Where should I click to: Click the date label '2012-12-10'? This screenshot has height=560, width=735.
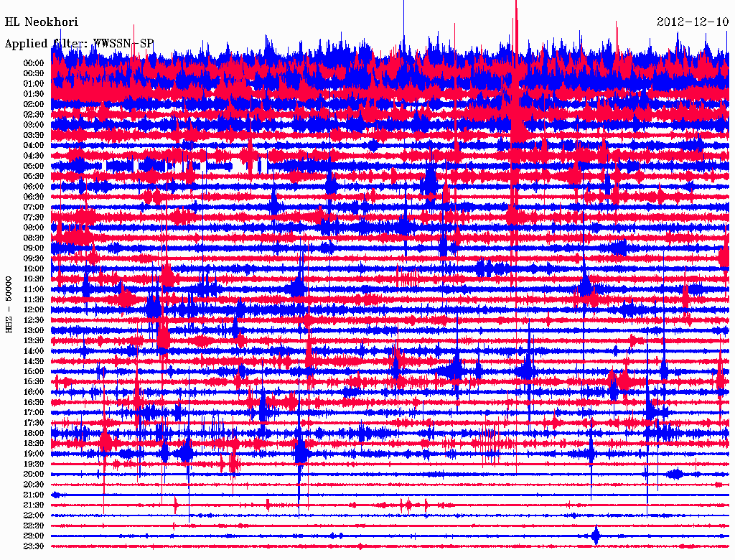point(693,22)
